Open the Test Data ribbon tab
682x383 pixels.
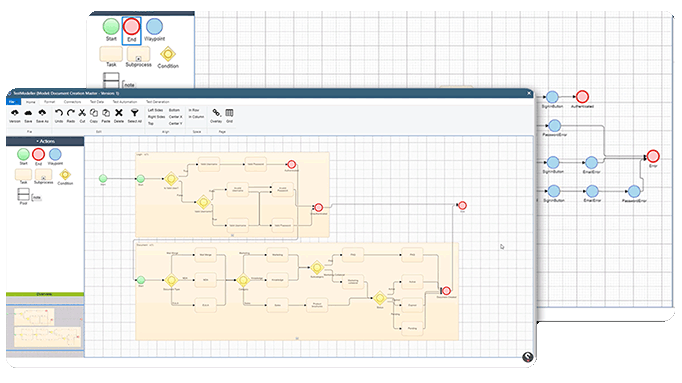(97, 102)
